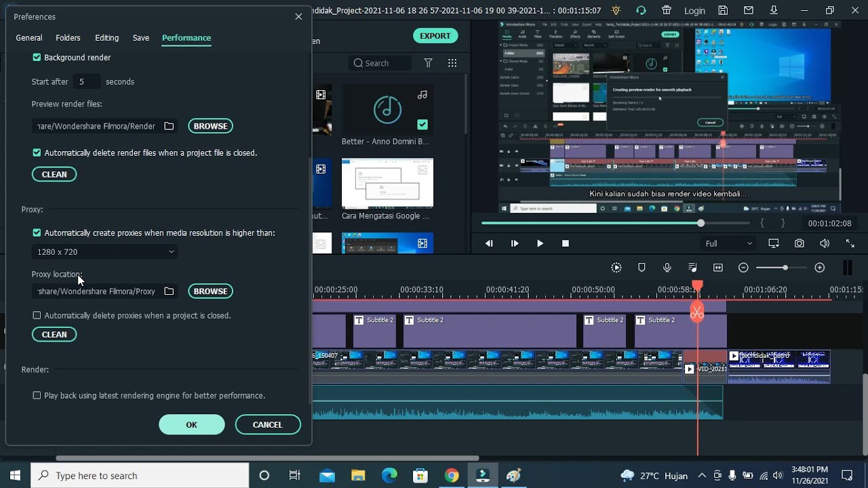The image size is (868, 488).
Task: Click the media Search field
Action: coord(380,63)
